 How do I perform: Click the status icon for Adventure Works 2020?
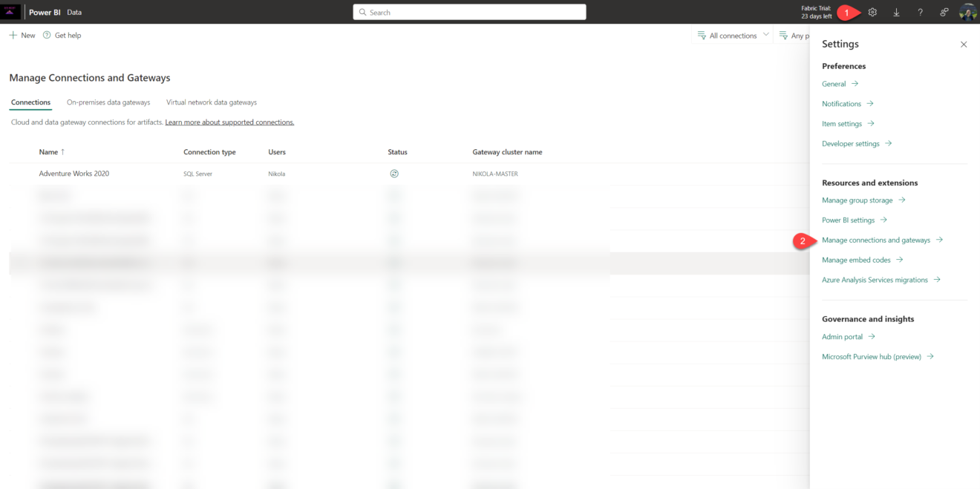tap(394, 173)
